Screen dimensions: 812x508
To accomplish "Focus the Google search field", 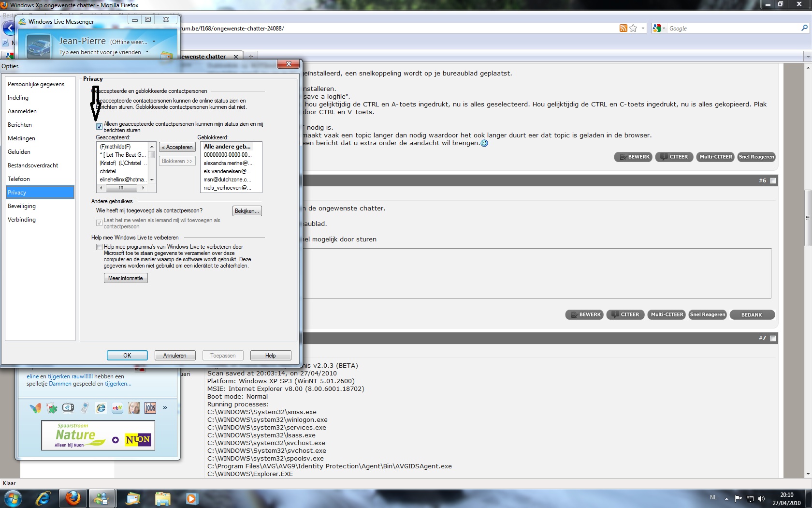I will click(x=733, y=29).
